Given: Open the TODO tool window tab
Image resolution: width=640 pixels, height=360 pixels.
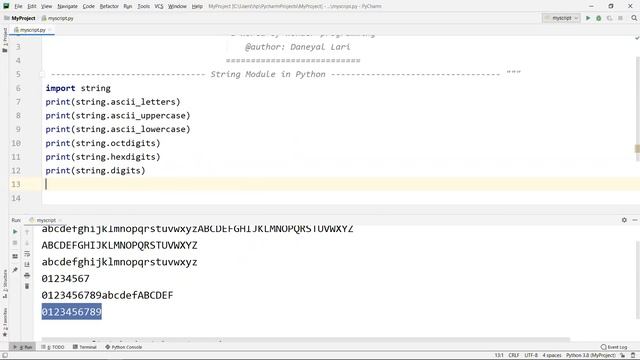Looking at the screenshot, I should (x=53, y=347).
